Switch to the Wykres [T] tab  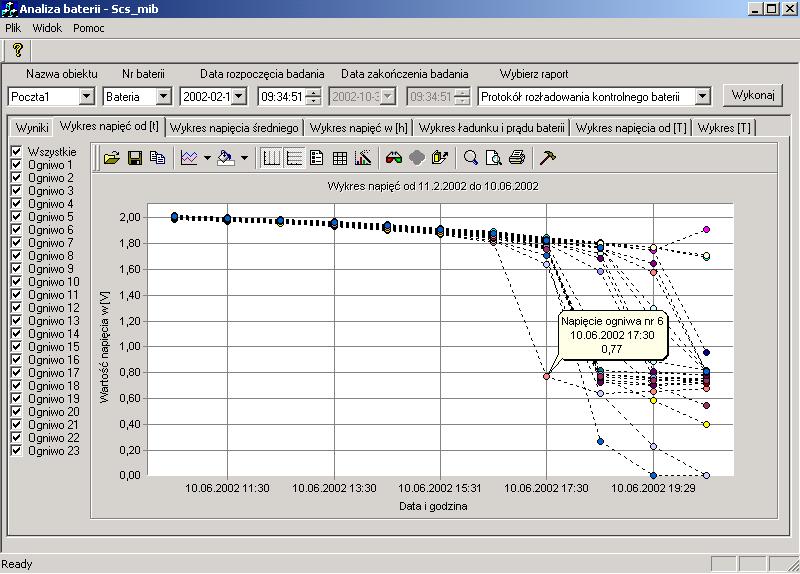(723, 128)
